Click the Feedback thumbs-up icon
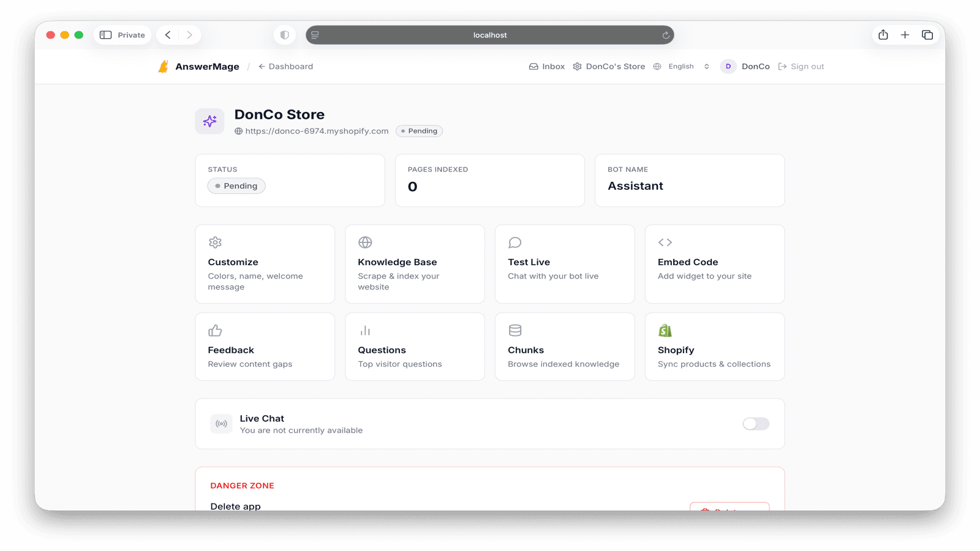The image size is (980, 551). (x=215, y=331)
